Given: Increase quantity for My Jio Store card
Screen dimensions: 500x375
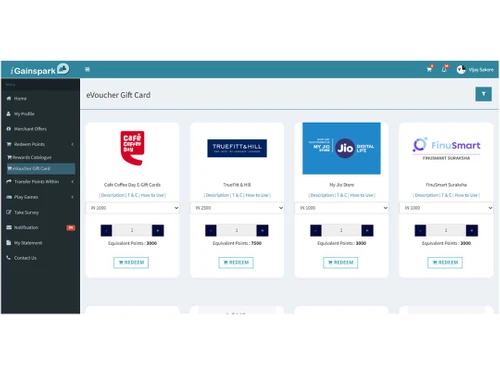Looking at the screenshot, I should click(367, 230).
